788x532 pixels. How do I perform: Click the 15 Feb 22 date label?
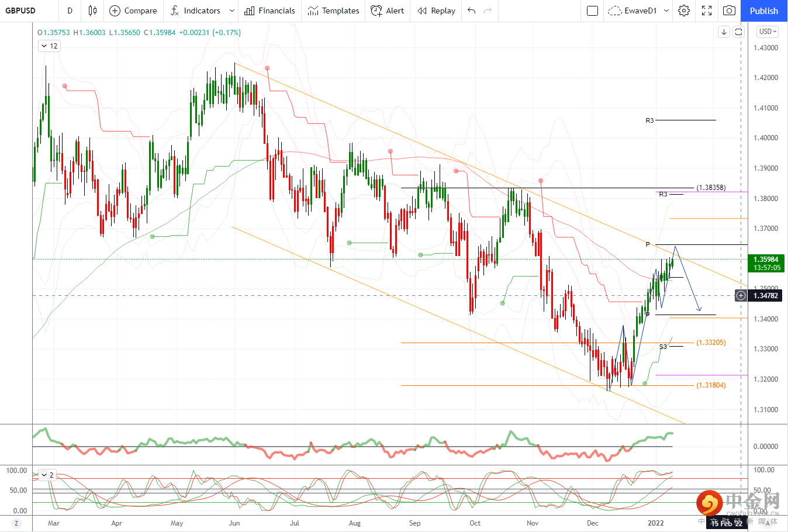(x=727, y=523)
